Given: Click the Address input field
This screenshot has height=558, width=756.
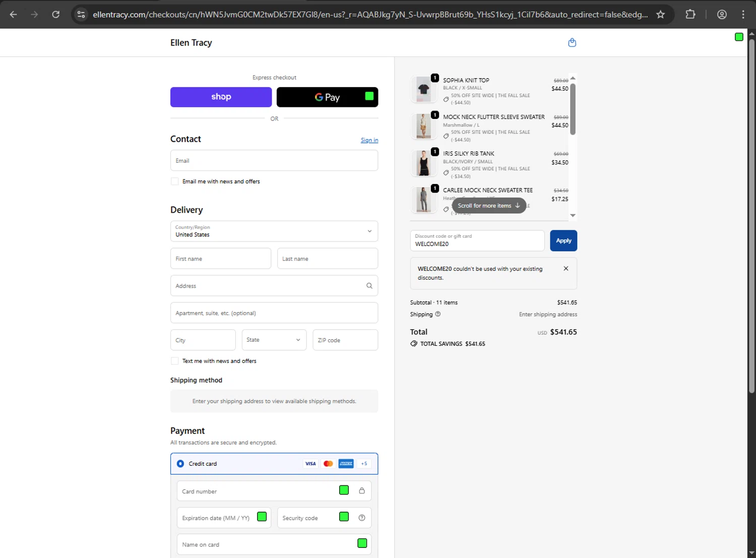Looking at the screenshot, I should (274, 286).
